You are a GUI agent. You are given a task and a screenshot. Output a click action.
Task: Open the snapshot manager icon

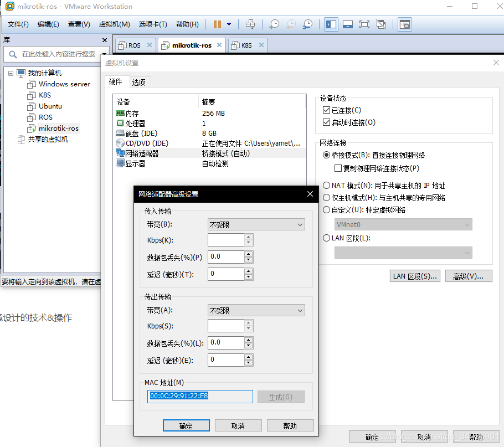[307, 24]
